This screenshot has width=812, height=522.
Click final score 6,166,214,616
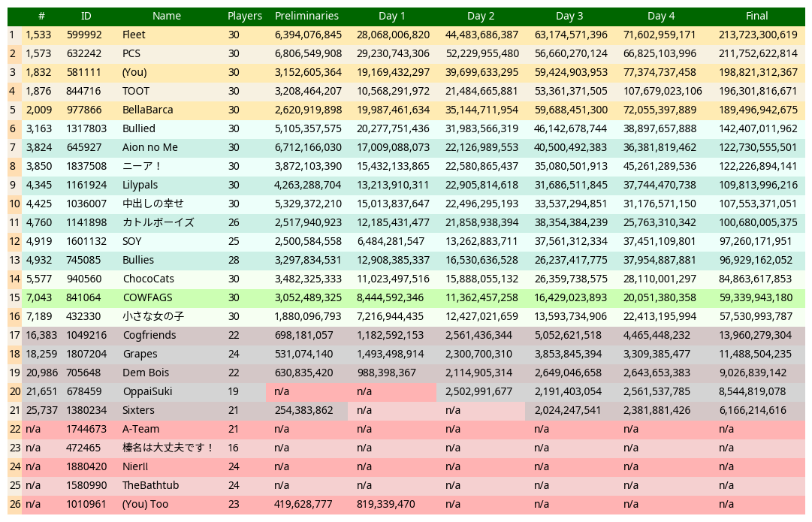[x=753, y=410]
